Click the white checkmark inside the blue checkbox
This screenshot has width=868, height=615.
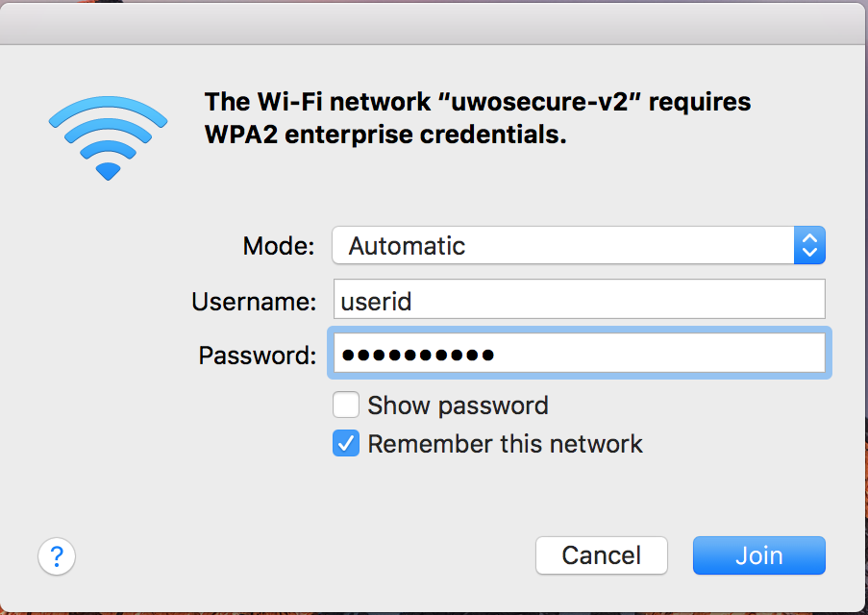346,444
